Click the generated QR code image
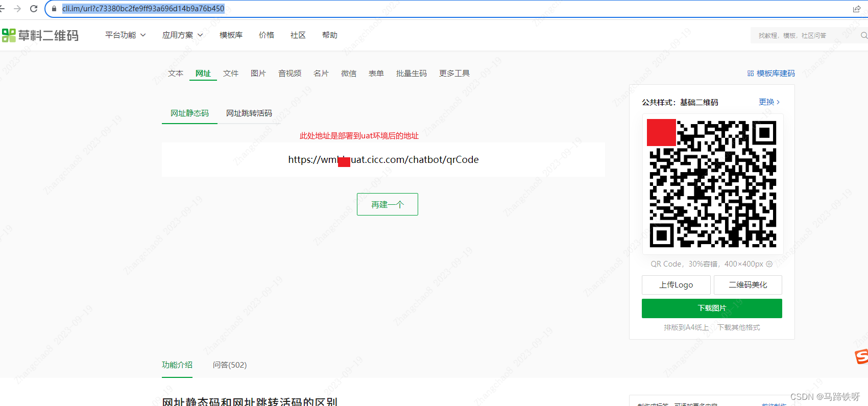The width and height of the screenshot is (868, 406). coord(713,184)
